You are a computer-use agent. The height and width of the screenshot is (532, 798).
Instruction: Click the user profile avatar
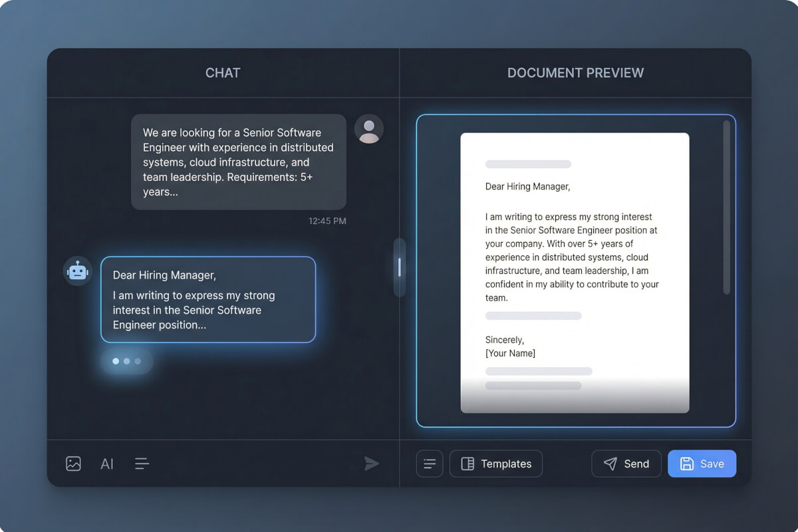369,129
